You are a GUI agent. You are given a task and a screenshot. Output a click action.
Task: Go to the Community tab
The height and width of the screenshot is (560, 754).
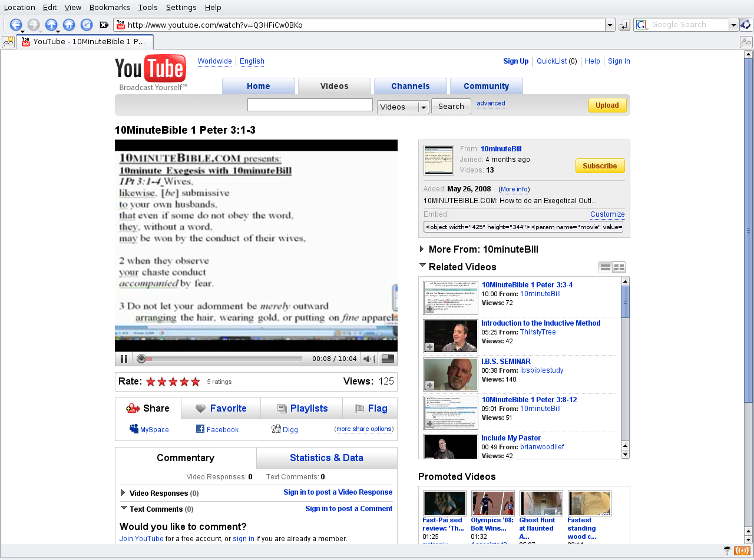coord(487,86)
